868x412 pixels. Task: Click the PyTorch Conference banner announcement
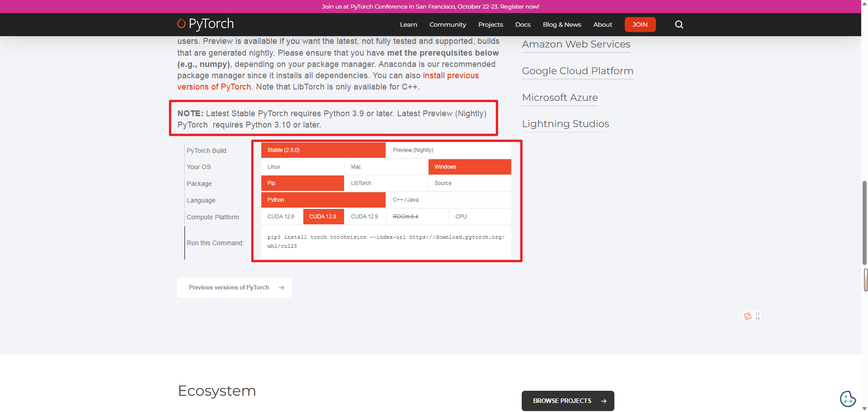click(430, 6)
